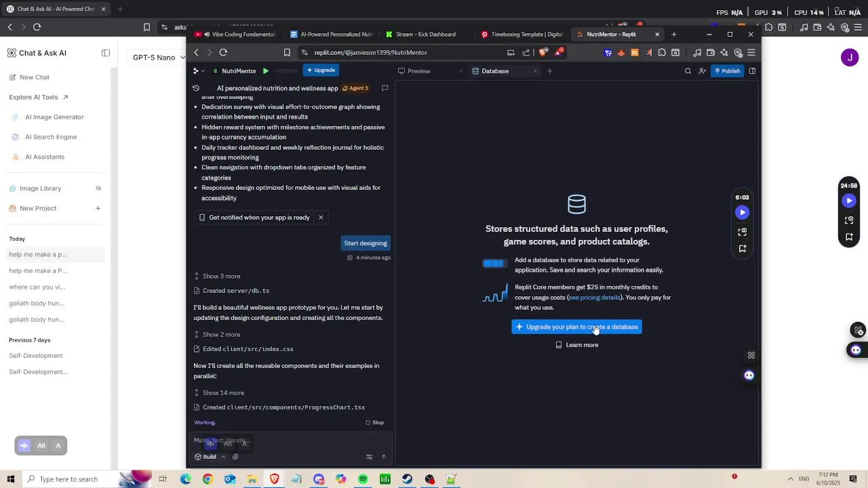Open 'where can you vi...' chat history
Image resolution: width=868 pixels, height=488 pixels.
pos(37,287)
